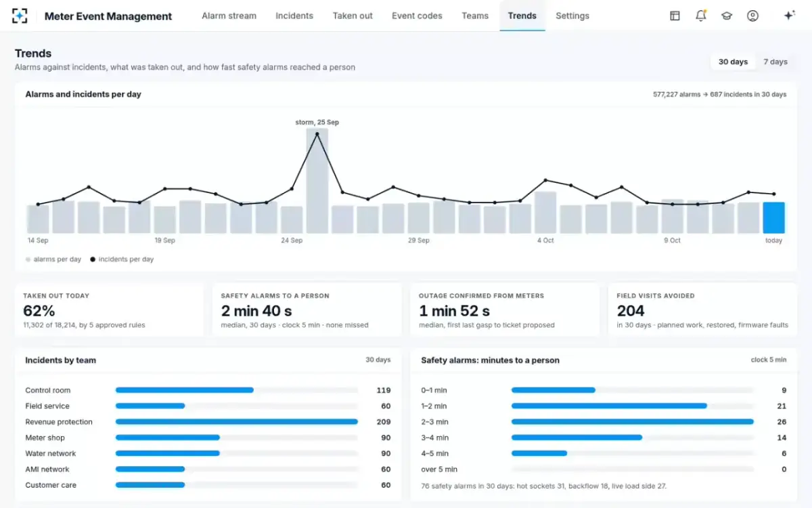Click the 4 Oct axis label

coord(545,240)
